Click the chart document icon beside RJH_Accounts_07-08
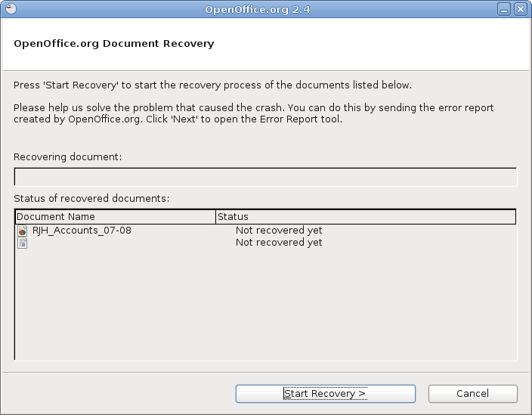532x415 pixels. coord(23,231)
